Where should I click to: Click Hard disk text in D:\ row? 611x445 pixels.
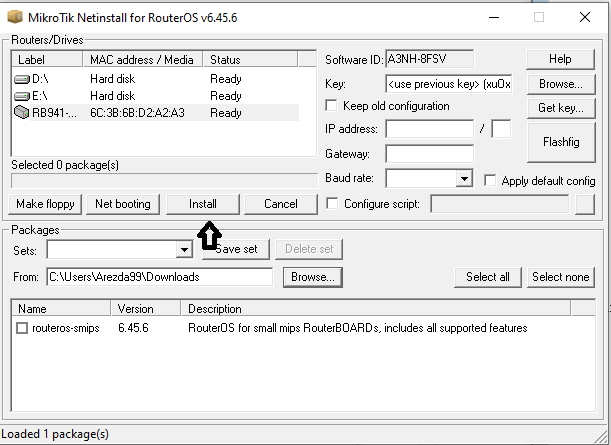pyautogui.click(x=113, y=79)
